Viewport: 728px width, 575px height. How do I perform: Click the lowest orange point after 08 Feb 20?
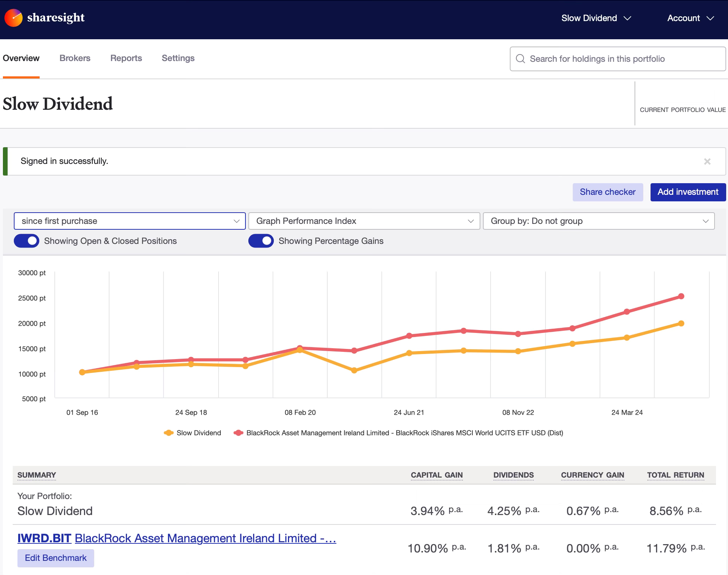tap(354, 370)
